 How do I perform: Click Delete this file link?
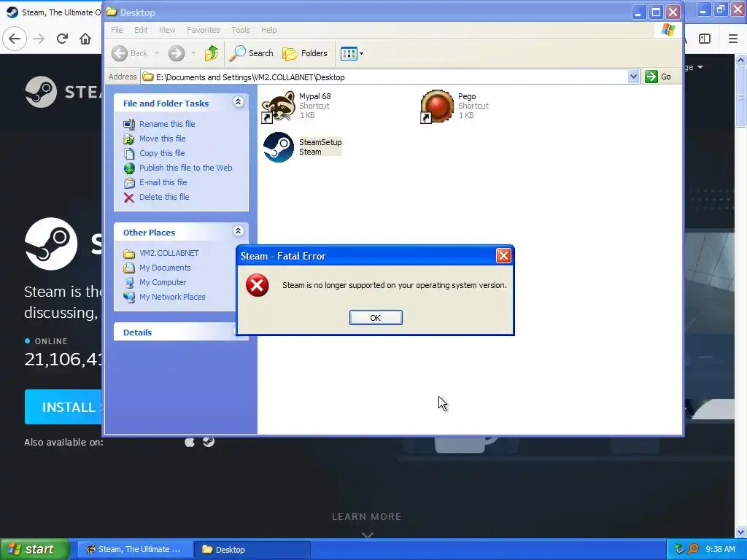click(x=164, y=197)
